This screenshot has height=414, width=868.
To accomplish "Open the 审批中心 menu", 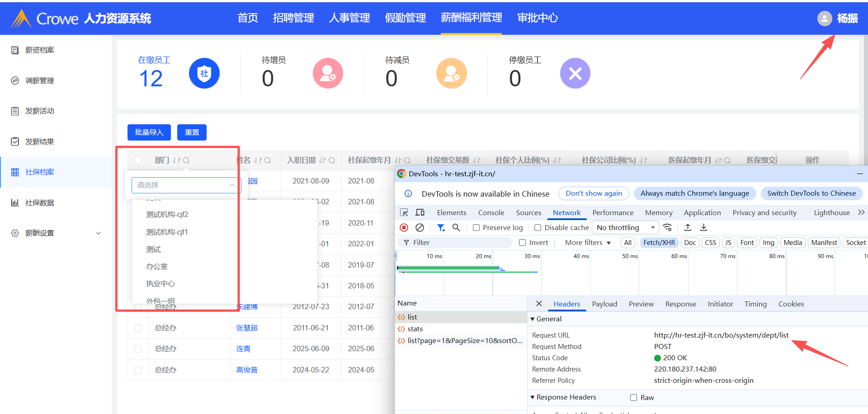I will (x=538, y=18).
